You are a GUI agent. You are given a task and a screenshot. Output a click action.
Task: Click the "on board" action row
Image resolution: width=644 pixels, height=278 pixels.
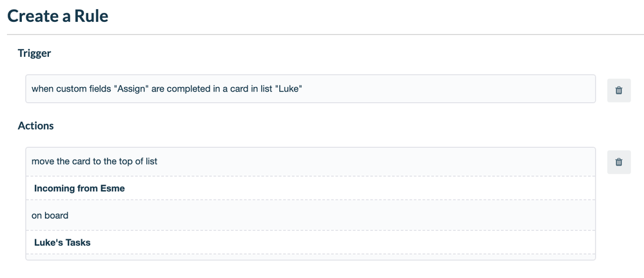point(311,215)
